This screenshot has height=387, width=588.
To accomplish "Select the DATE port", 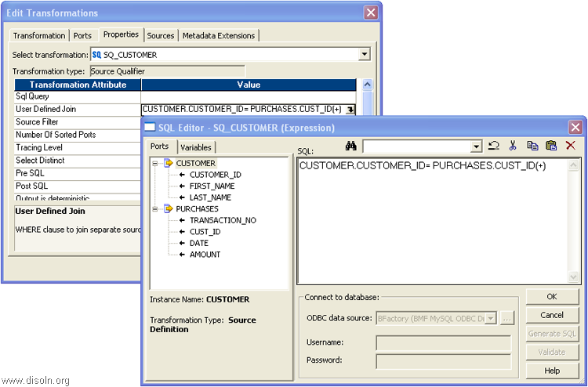I will click(199, 243).
